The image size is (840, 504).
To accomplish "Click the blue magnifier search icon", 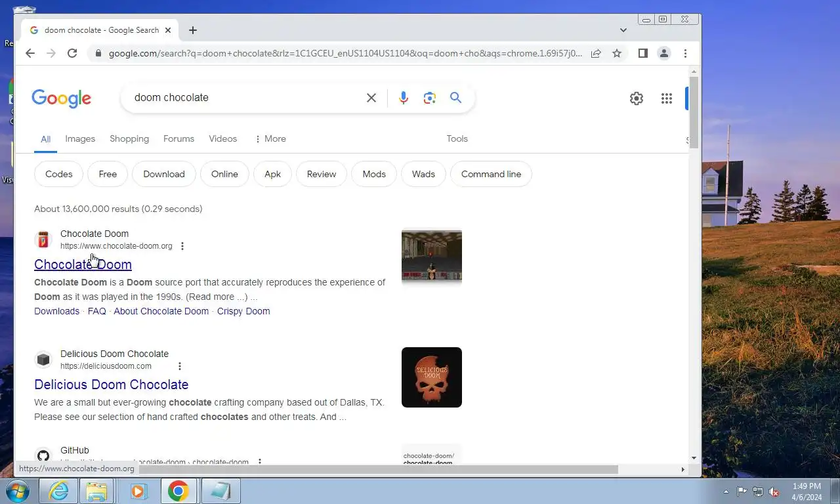I will [456, 98].
